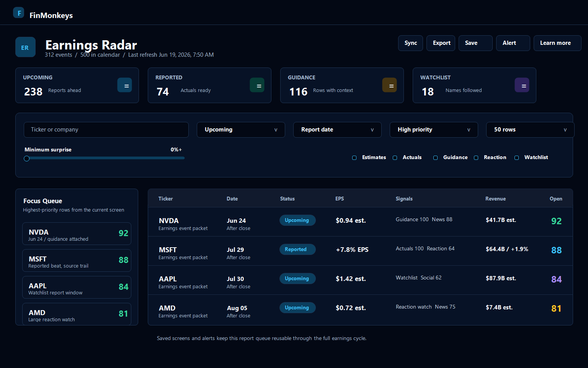Click the $64.4B / +1.9% revenue value

tap(507, 249)
